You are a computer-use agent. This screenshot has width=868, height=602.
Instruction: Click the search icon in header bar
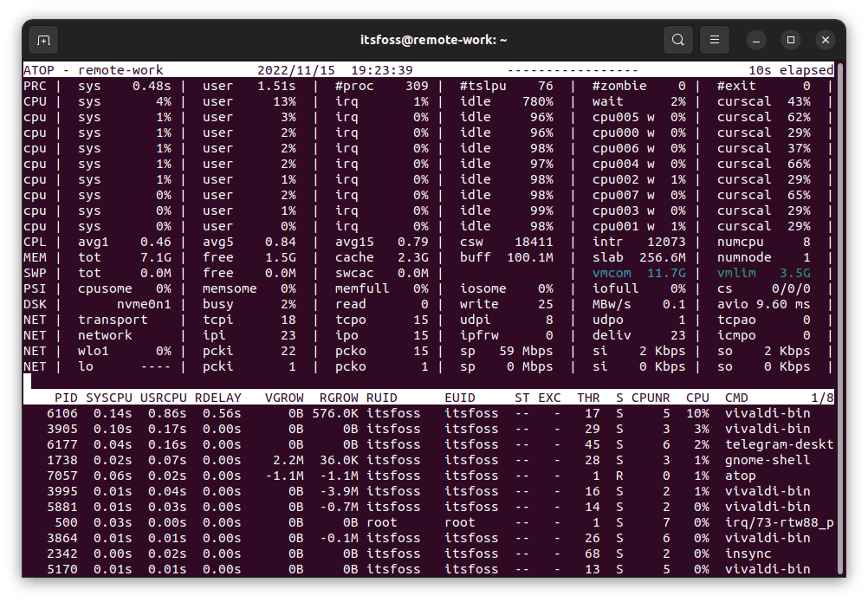click(677, 40)
